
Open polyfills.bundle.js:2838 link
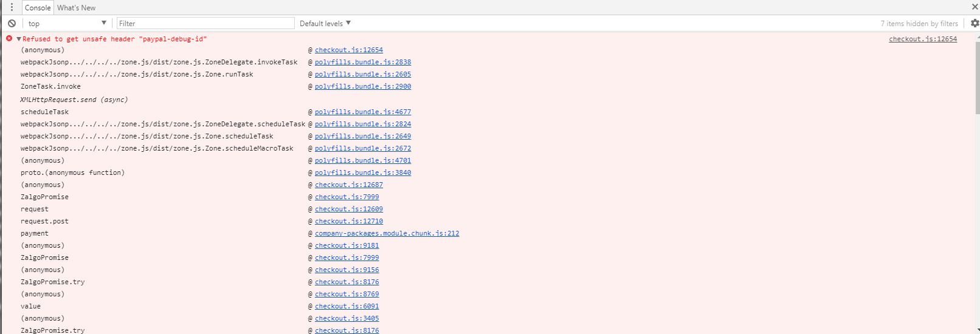(x=363, y=62)
